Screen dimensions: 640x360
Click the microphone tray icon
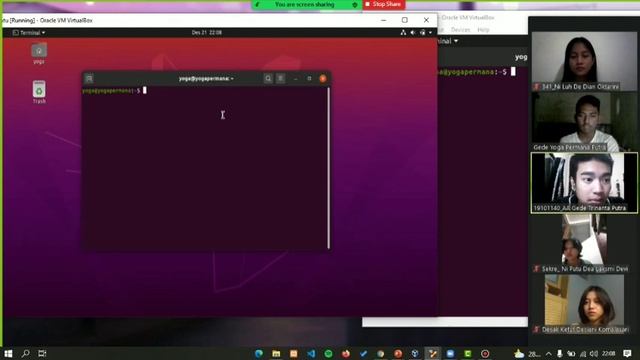(x=560, y=353)
